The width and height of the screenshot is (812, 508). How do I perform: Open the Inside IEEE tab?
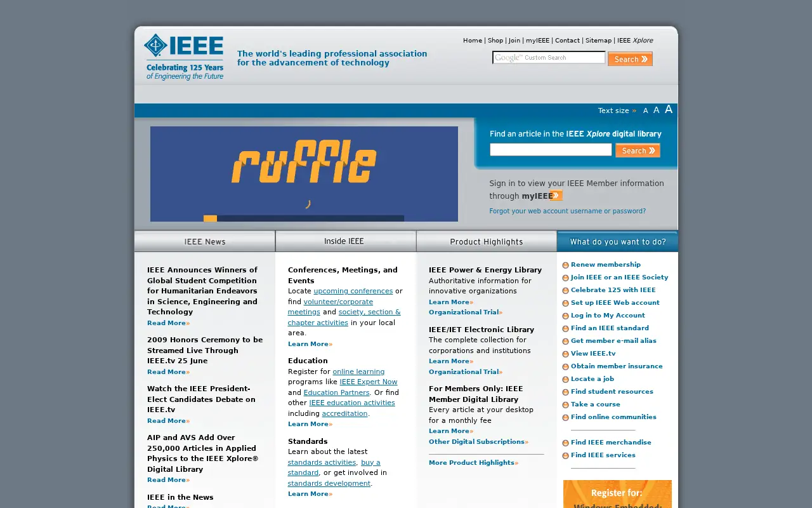[346, 241]
